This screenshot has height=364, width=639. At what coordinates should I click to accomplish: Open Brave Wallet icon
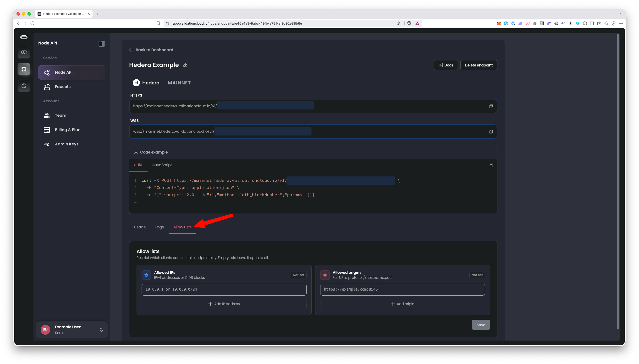(x=599, y=23)
